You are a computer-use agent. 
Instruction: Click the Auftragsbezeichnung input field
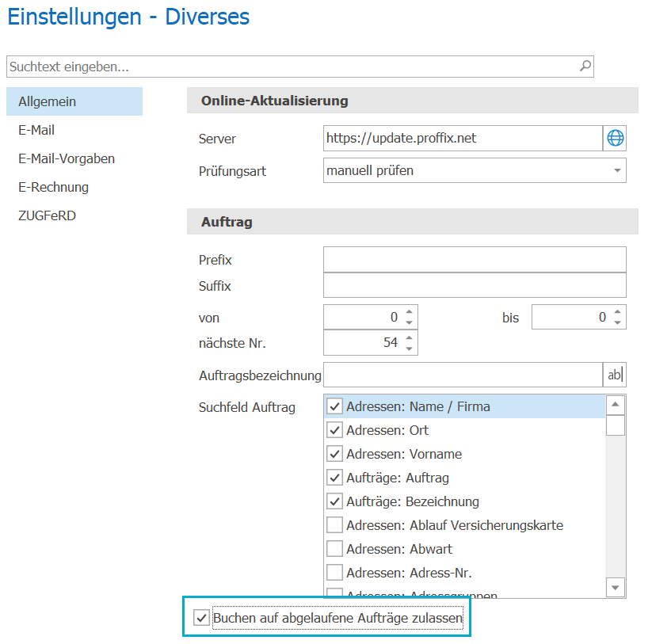click(463, 375)
